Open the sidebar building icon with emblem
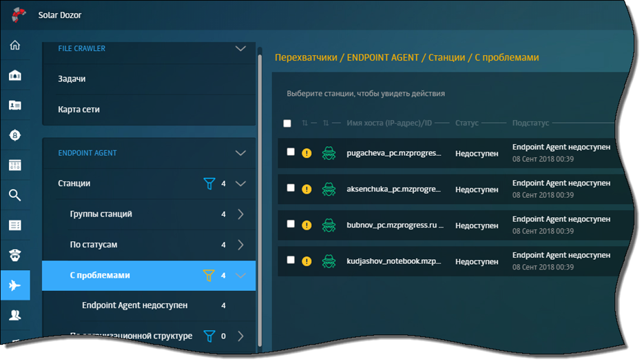This screenshot has height=364, width=644. pos(14,75)
